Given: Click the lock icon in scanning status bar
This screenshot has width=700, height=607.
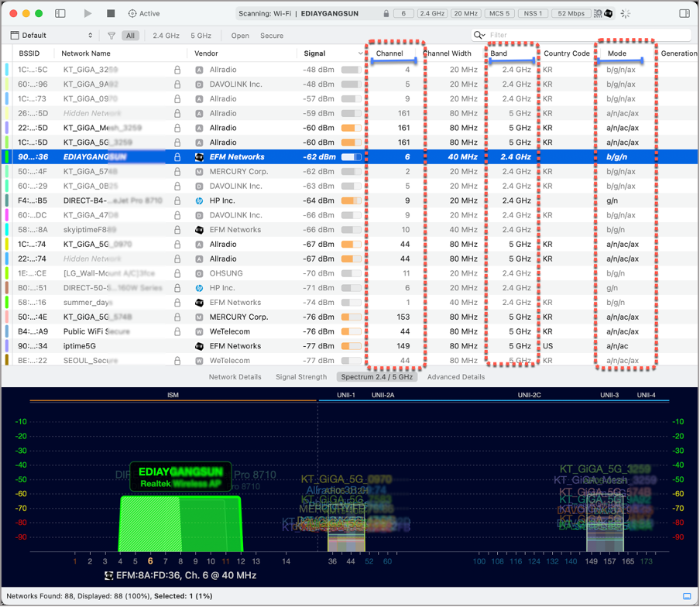Looking at the screenshot, I should click(x=386, y=13).
